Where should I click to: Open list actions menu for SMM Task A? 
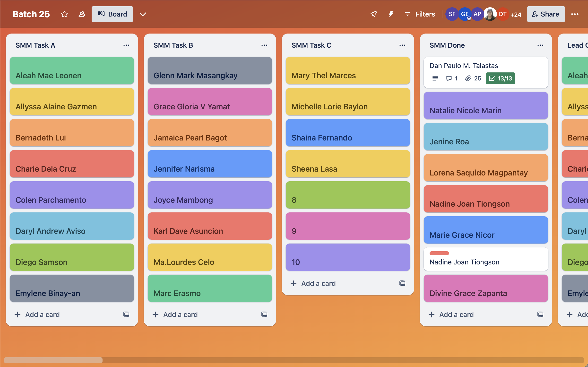tap(126, 45)
